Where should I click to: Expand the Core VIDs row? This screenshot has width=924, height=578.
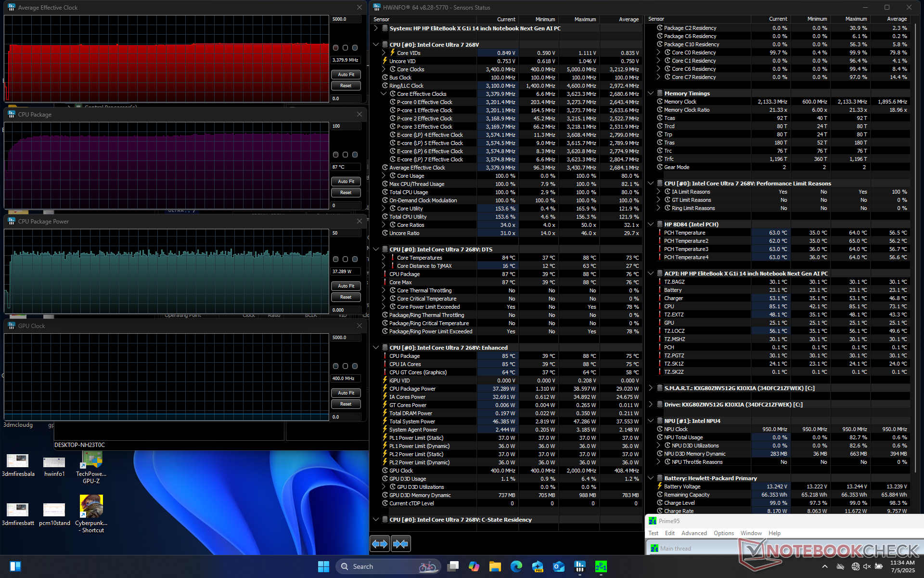point(384,53)
